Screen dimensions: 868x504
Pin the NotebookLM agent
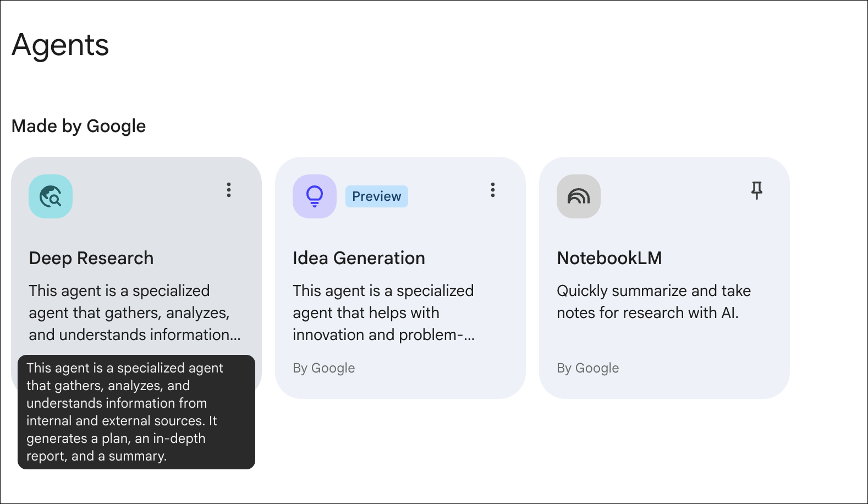(757, 190)
